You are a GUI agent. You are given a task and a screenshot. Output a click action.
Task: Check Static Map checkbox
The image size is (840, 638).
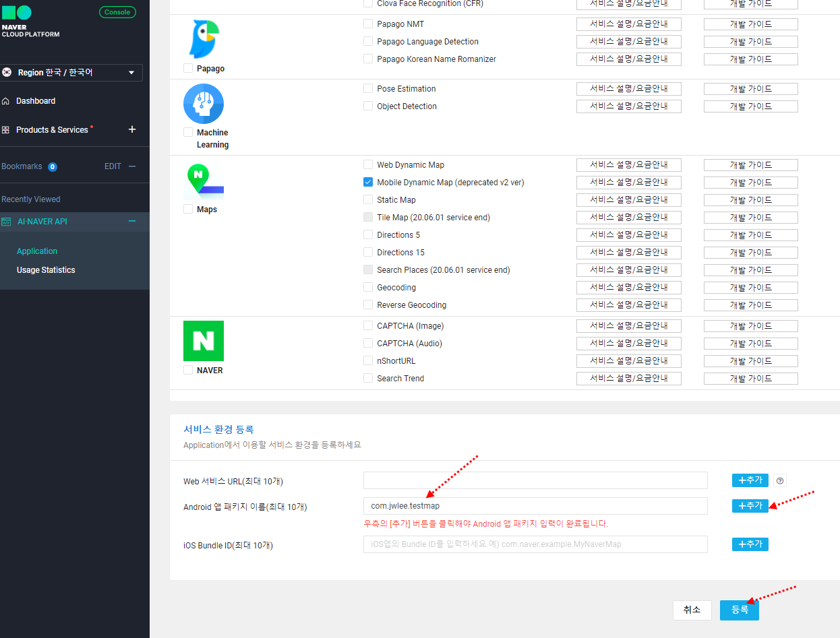(368, 199)
